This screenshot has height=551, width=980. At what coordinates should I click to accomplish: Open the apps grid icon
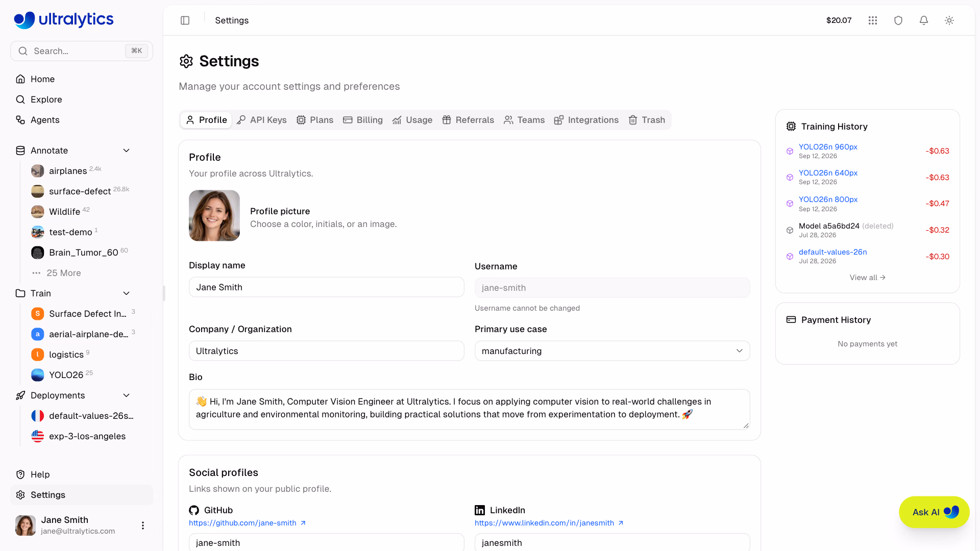pos(873,20)
